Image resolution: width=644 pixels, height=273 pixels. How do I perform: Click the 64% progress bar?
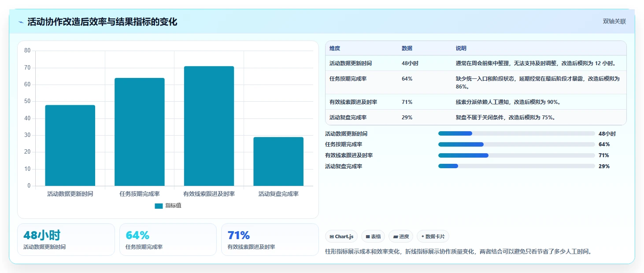pos(516,144)
